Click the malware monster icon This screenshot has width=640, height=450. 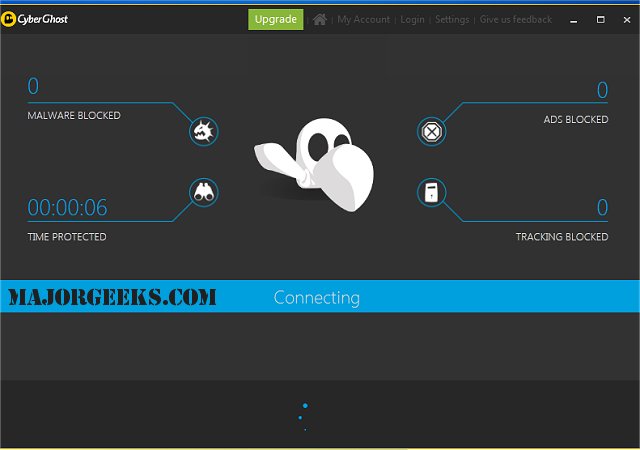pyautogui.click(x=204, y=131)
